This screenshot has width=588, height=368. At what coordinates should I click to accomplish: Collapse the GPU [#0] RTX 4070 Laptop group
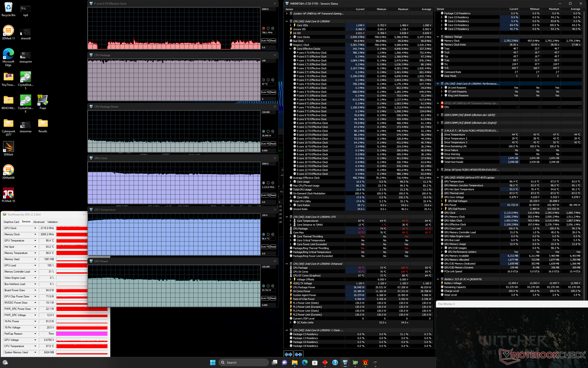coord(438,178)
